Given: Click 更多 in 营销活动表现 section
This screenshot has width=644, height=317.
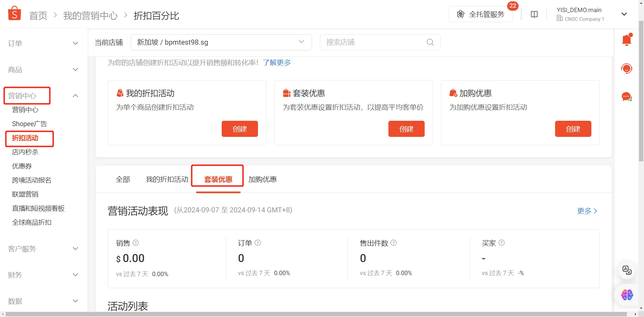Looking at the screenshot, I should pos(584,211).
